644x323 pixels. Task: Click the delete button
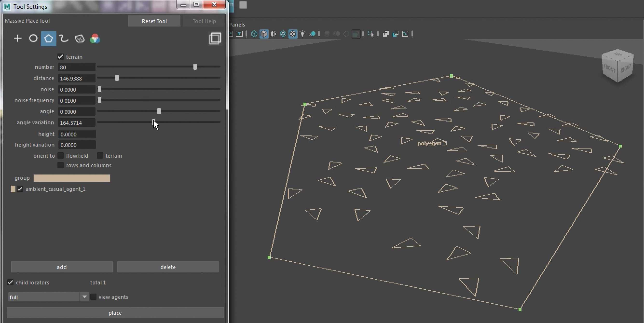[x=168, y=267]
